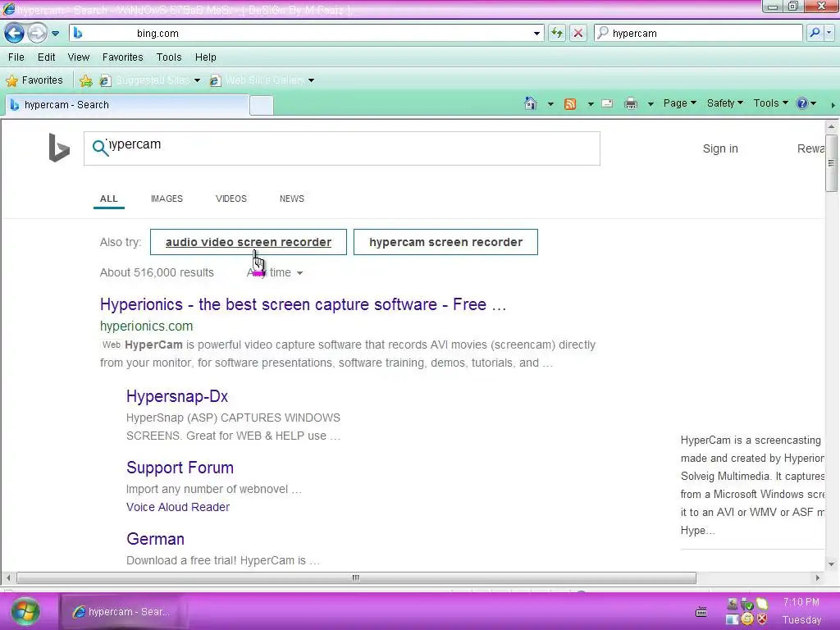840x630 pixels.
Task: Open the Help menu
Action: (x=205, y=57)
